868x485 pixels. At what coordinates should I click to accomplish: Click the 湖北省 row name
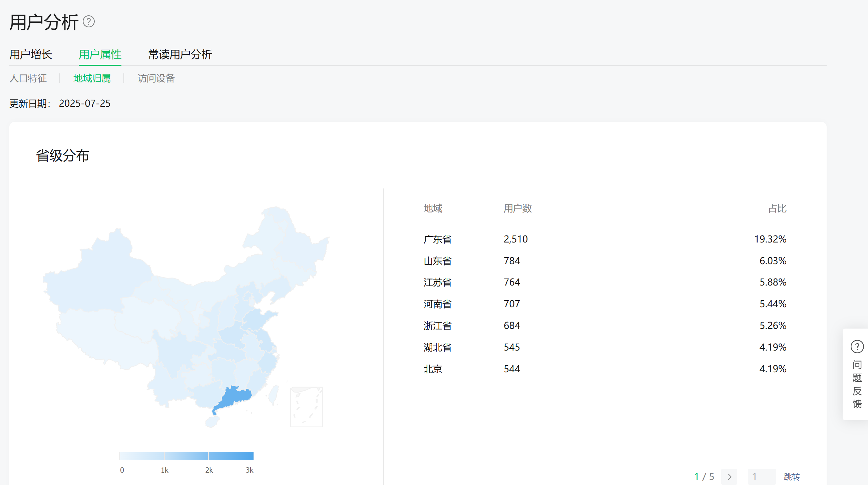click(x=437, y=347)
